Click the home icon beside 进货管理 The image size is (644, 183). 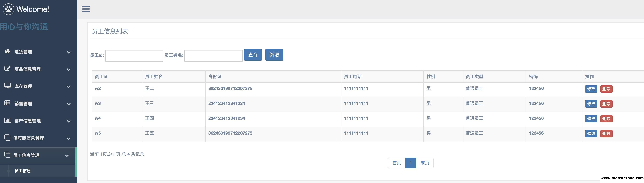point(7,51)
